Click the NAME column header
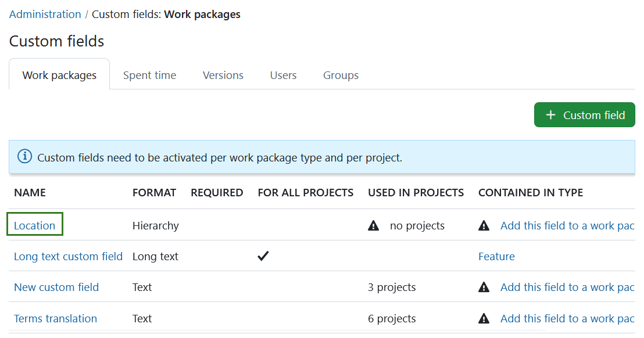 pos(30,192)
